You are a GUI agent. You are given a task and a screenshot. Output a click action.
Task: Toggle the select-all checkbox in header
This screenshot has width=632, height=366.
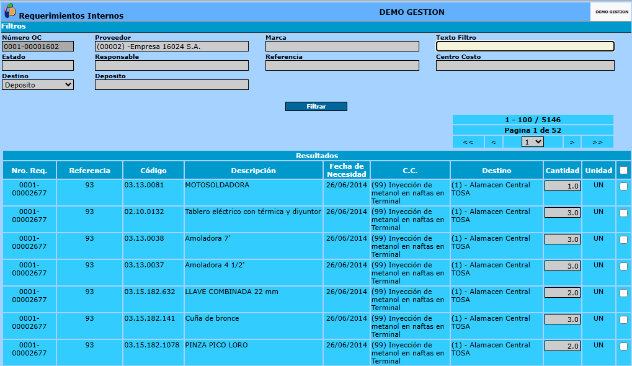click(624, 171)
